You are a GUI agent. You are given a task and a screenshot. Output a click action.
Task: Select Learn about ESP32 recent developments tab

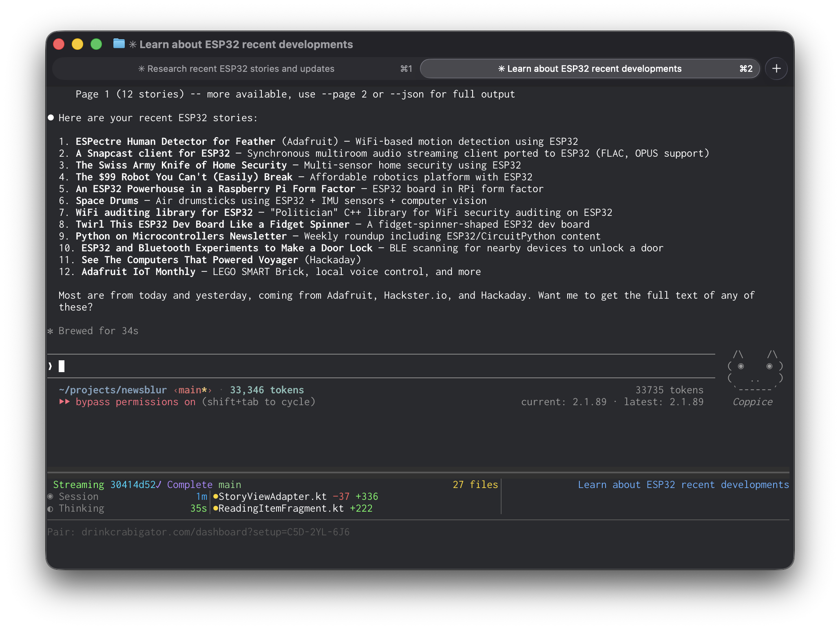tap(590, 69)
